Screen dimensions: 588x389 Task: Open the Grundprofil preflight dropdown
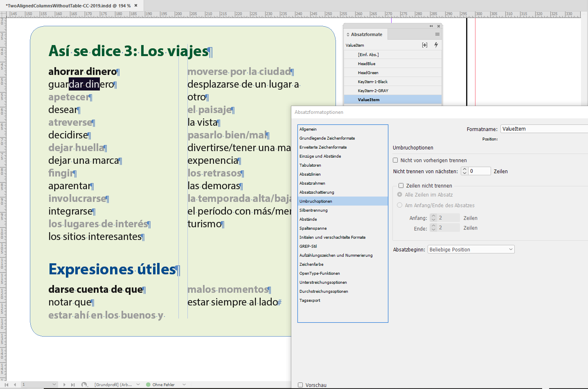pos(138,384)
